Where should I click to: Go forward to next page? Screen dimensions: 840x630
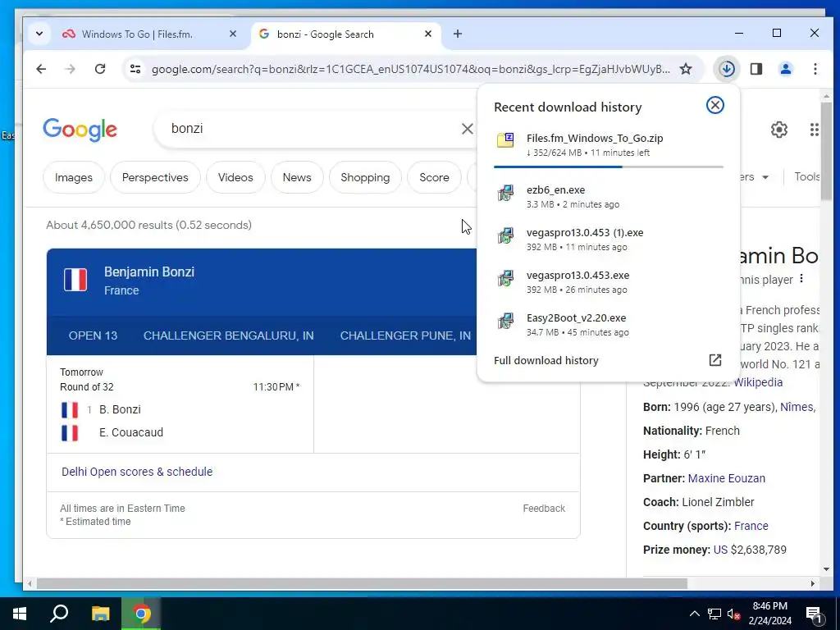point(71,69)
